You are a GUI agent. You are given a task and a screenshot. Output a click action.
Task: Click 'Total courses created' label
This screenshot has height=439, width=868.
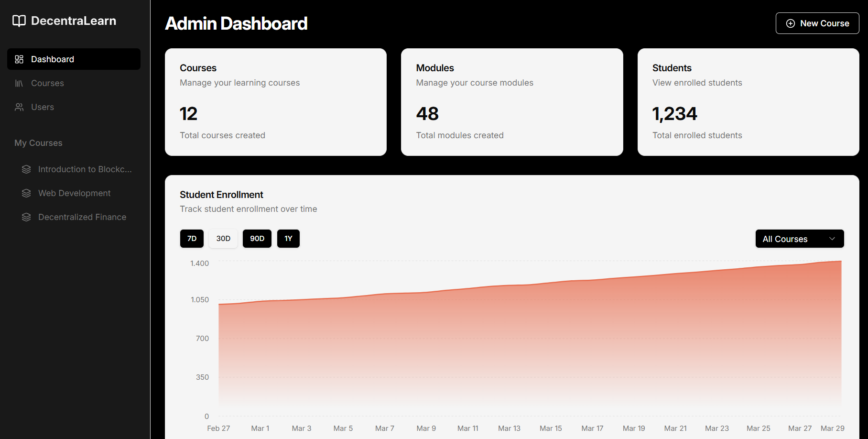(x=222, y=135)
